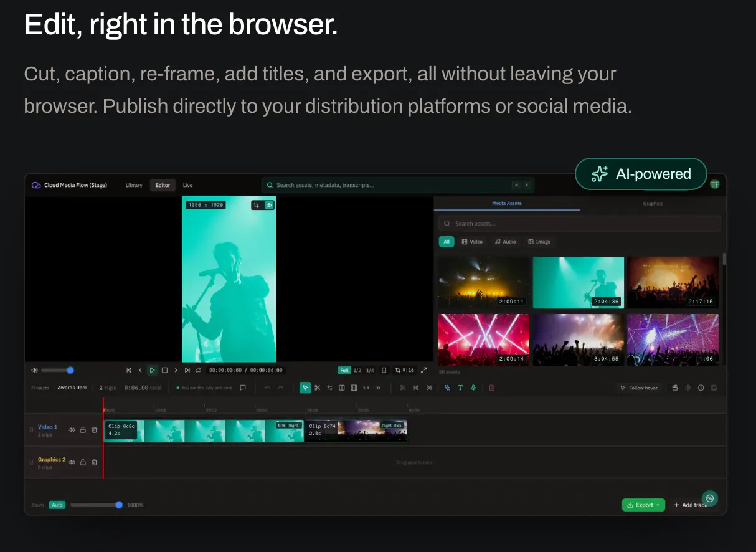Viewport: 756px width, 552px height.
Task: Select the purple crowd thumbnail 3:04:55
Action: (x=579, y=340)
